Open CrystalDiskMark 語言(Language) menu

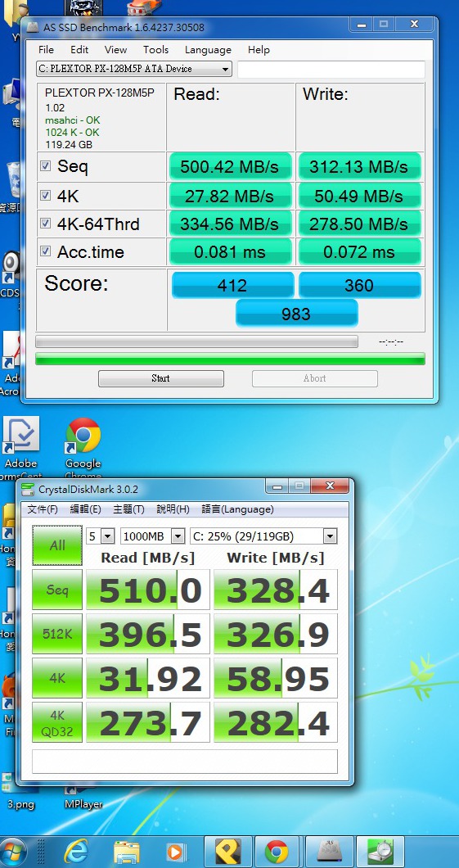[x=237, y=509]
